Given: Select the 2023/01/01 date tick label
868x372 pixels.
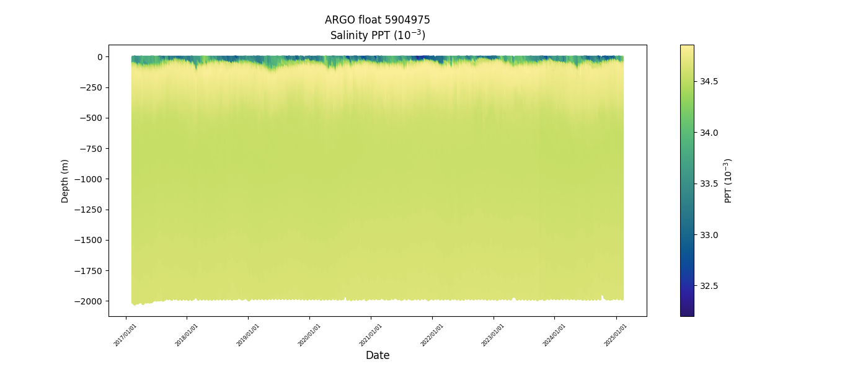Looking at the screenshot, I should [x=494, y=335].
